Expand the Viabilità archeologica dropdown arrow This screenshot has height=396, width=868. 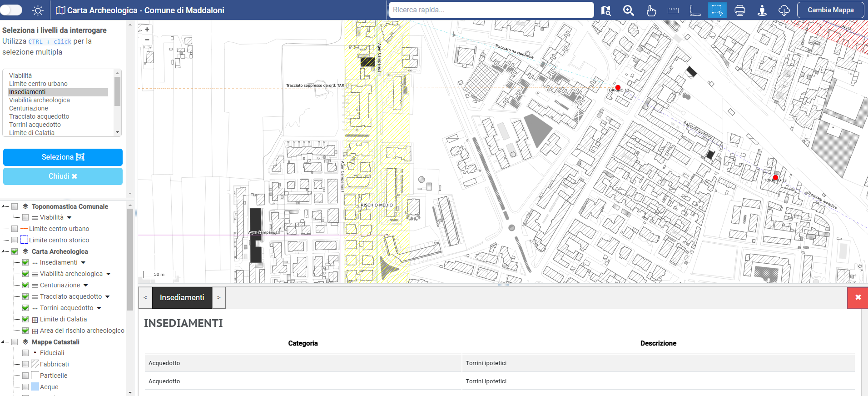pyautogui.click(x=109, y=274)
